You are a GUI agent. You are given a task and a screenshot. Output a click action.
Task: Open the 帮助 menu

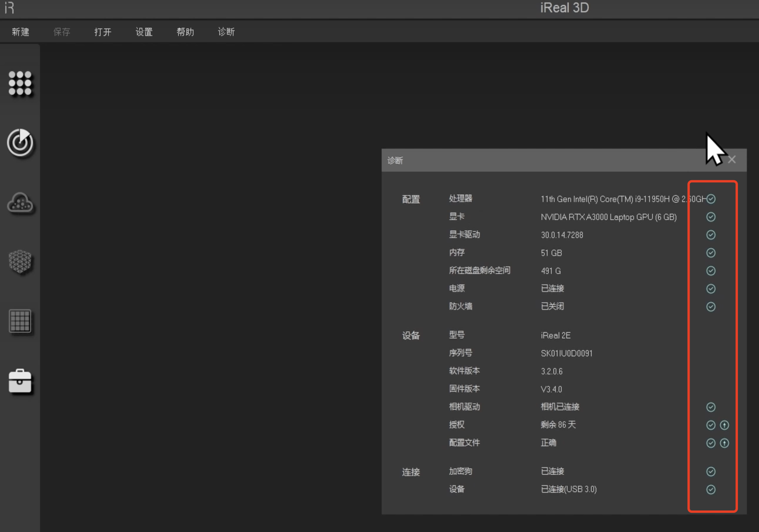185,32
